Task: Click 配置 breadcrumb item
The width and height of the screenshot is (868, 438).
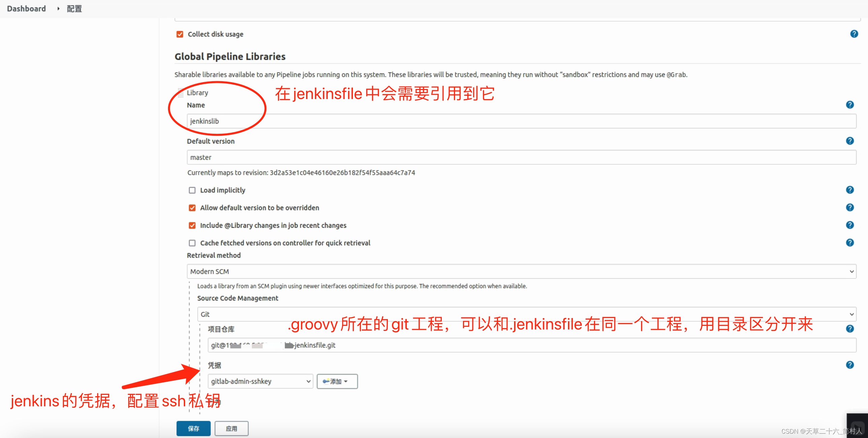Action: [74, 8]
